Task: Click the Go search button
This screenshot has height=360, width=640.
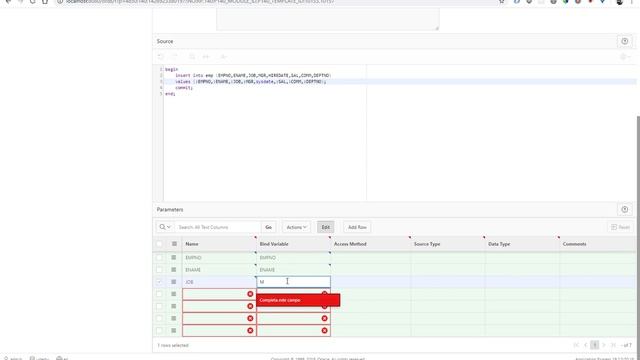Action: (268, 227)
